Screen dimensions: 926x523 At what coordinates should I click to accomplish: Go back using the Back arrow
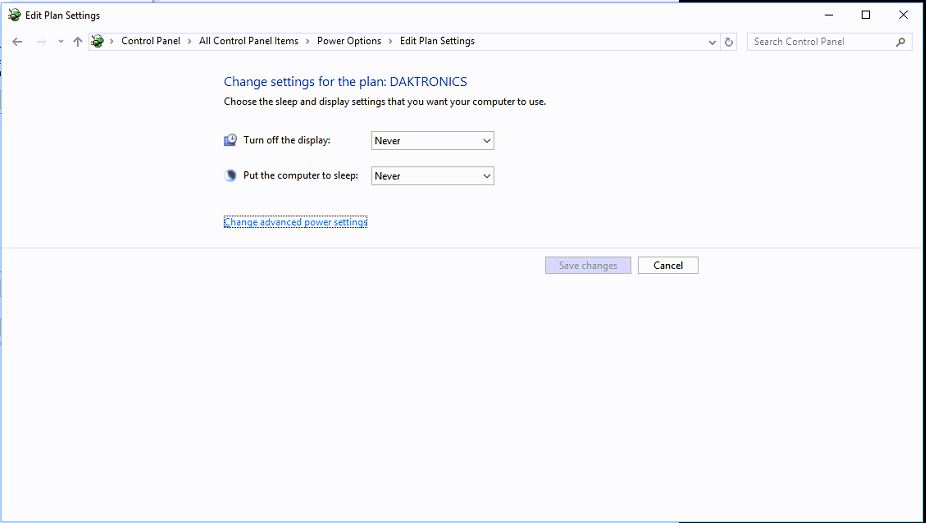[x=17, y=42]
